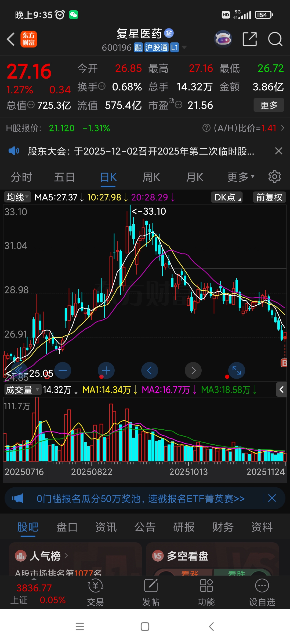Tap the back arrow at top left
This screenshot has width=290, height=644.
click(x=11, y=39)
